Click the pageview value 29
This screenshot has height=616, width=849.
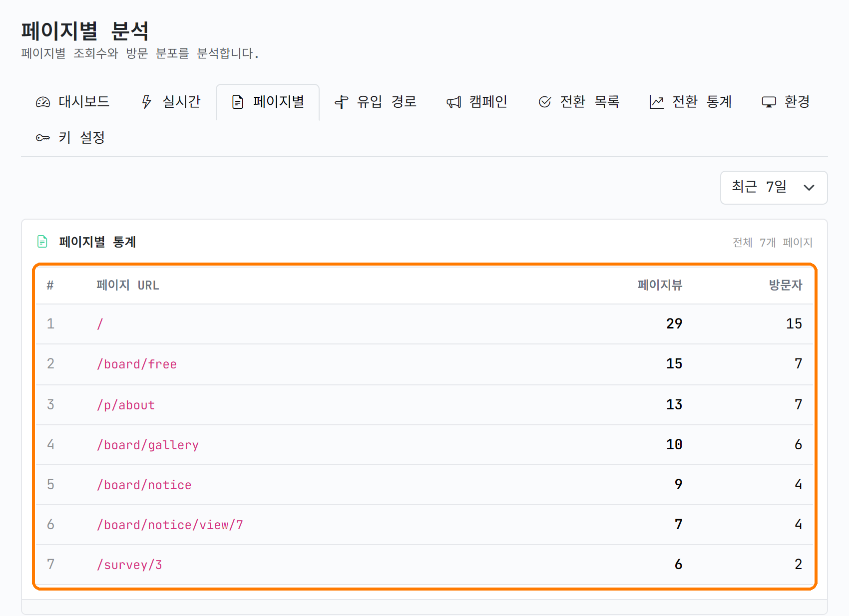(674, 324)
